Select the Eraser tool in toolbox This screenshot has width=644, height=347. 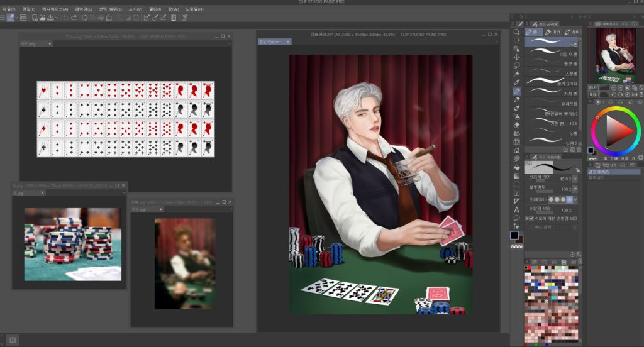click(516, 124)
